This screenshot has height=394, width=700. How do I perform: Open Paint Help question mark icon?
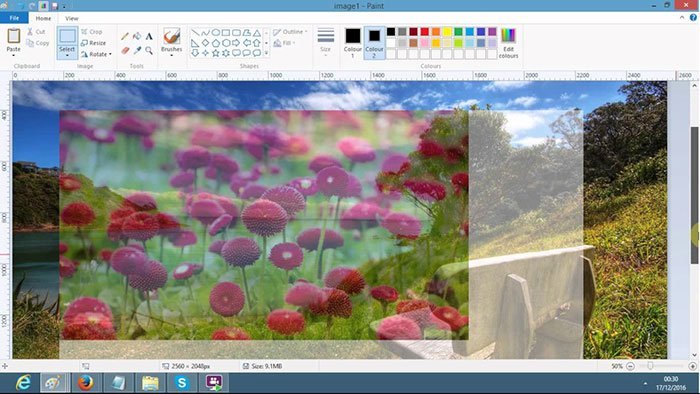coord(693,18)
